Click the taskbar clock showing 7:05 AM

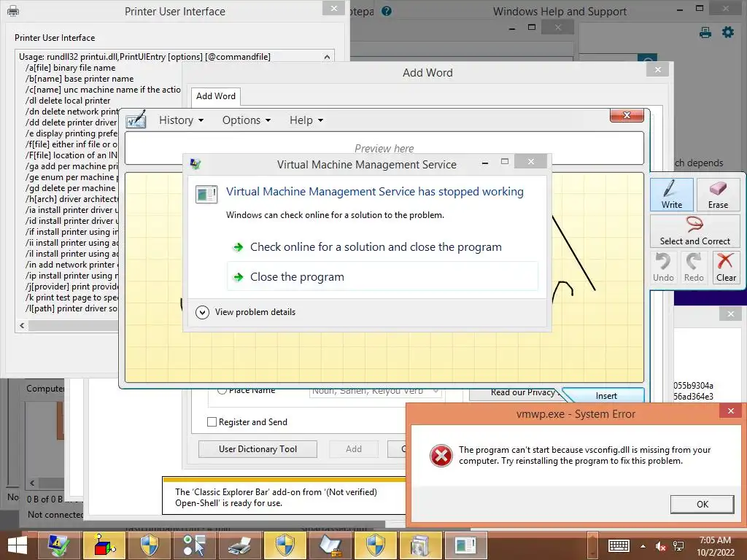tap(715, 546)
